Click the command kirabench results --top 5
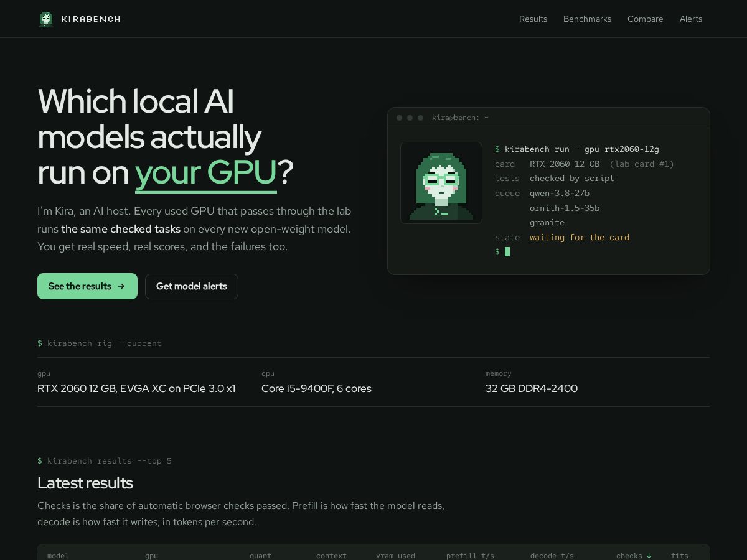Viewport: 747px width, 560px height. tap(109, 460)
